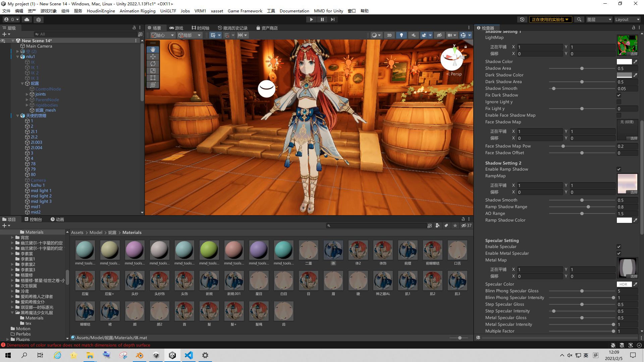644x362 pixels.
Task: Open search by label tag icon
Action: 446,226
